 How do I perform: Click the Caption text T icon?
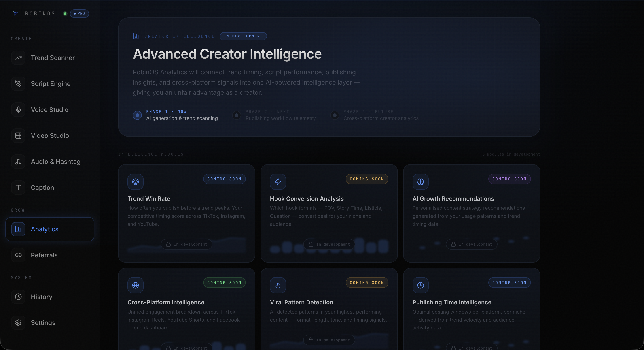point(18,188)
